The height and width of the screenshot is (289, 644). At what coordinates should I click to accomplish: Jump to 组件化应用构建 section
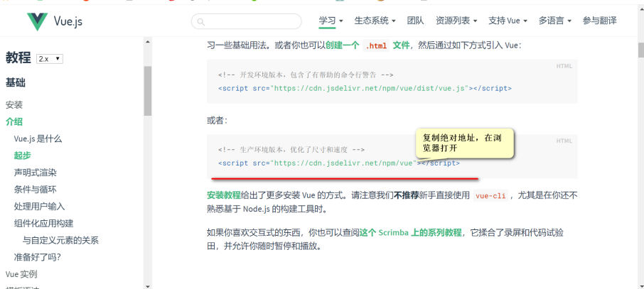[43, 223]
